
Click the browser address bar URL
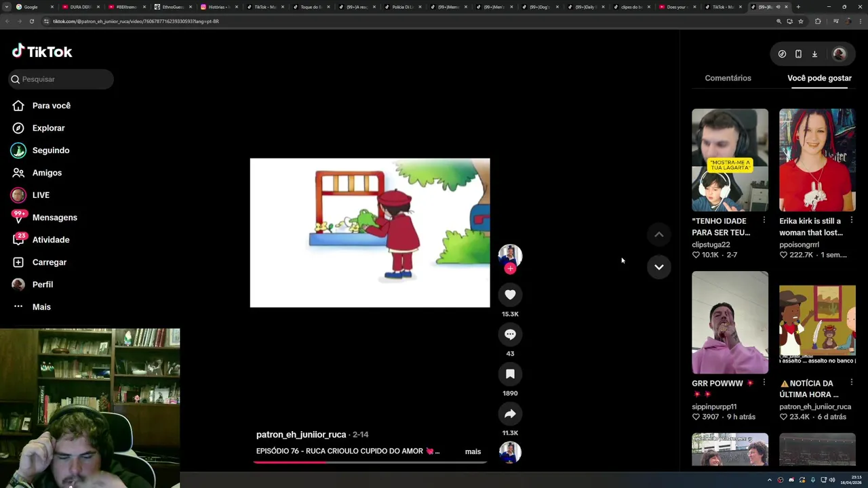pos(136,22)
